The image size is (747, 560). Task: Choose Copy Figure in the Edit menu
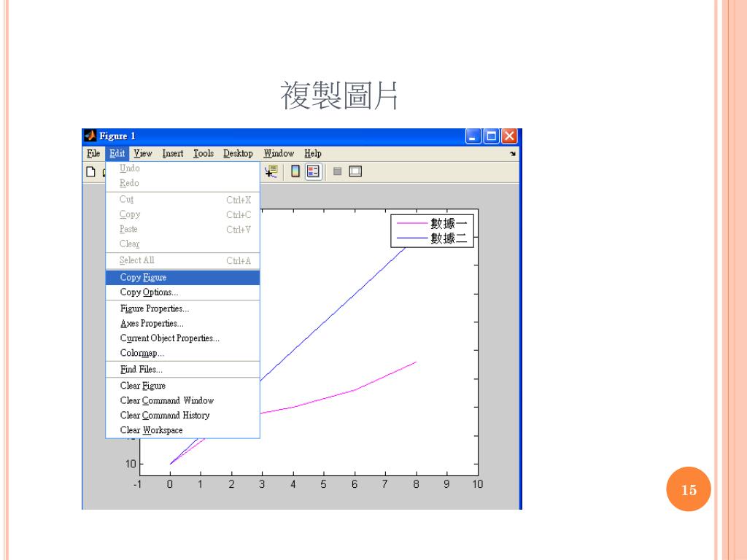(x=183, y=277)
